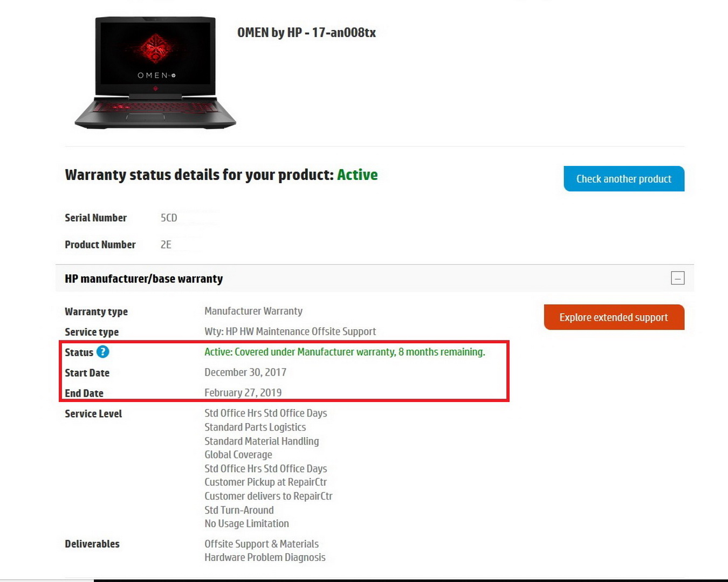Collapse the HP manufacturer/base warranty section
The height and width of the screenshot is (582, 728).
[x=678, y=278]
